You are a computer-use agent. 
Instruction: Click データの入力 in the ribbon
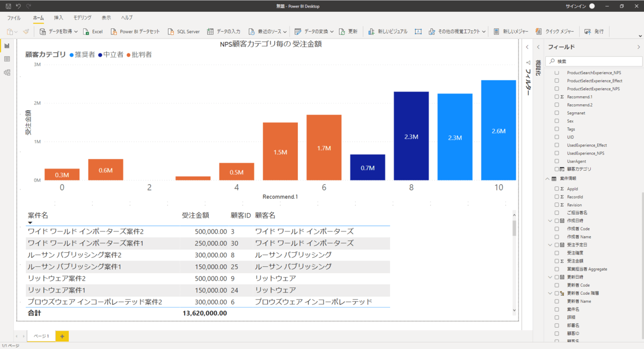pyautogui.click(x=224, y=32)
